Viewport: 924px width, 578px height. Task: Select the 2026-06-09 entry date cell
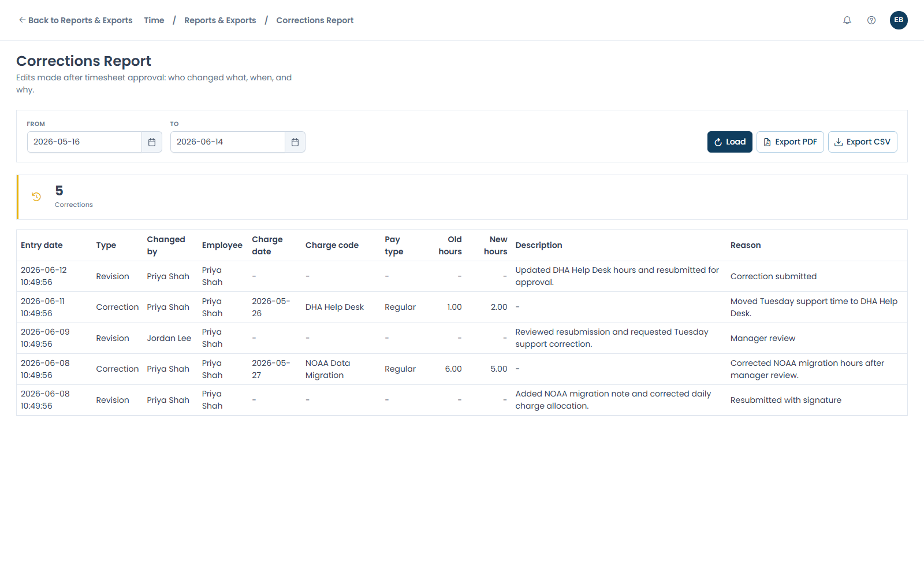[x=45, y=338]
